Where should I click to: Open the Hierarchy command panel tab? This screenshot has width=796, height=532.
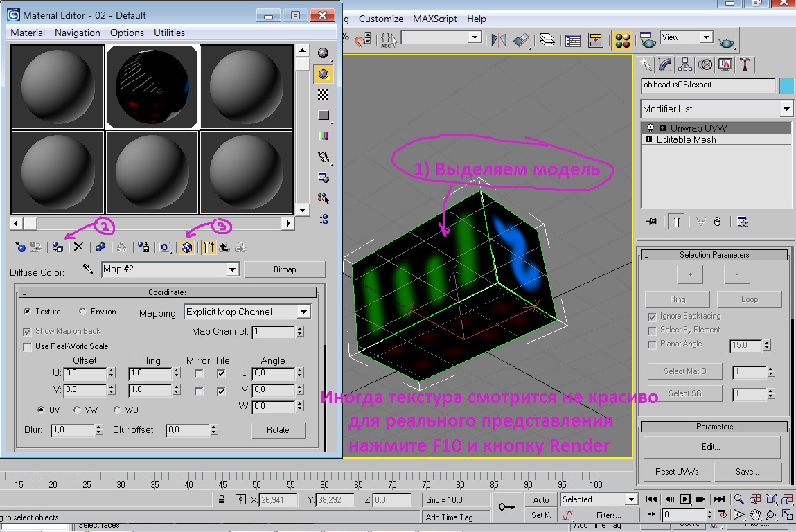[685, 64]
